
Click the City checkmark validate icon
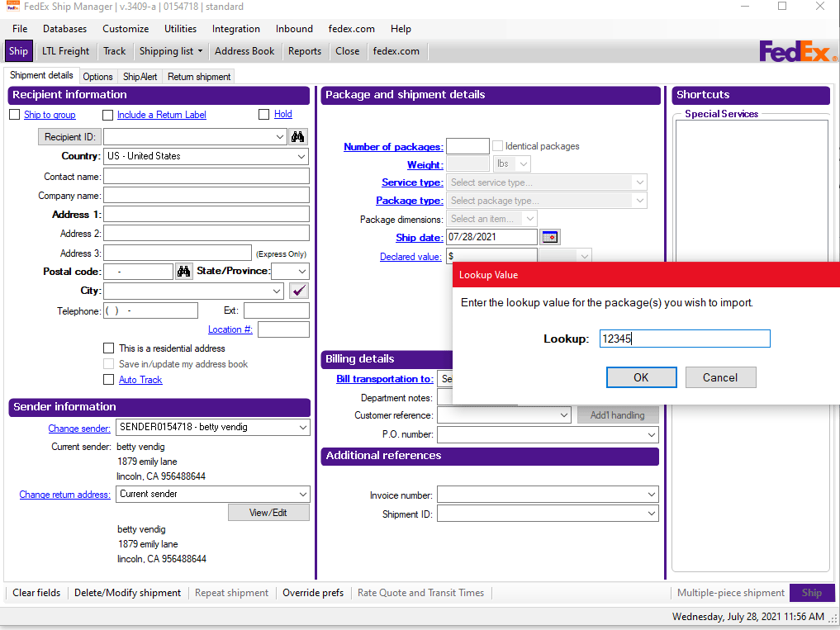click(x=299, y=291)
